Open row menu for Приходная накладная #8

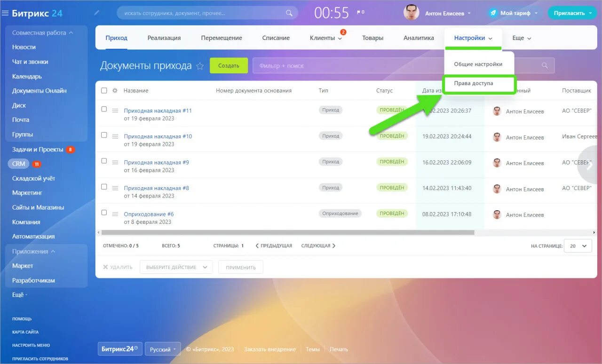coord(115,188)
